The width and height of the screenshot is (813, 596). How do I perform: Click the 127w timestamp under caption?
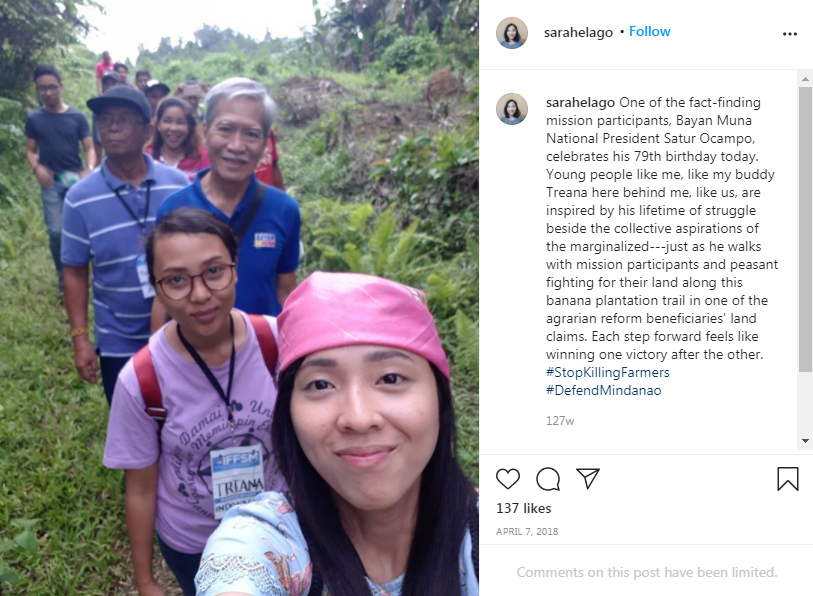coord(560,421)
